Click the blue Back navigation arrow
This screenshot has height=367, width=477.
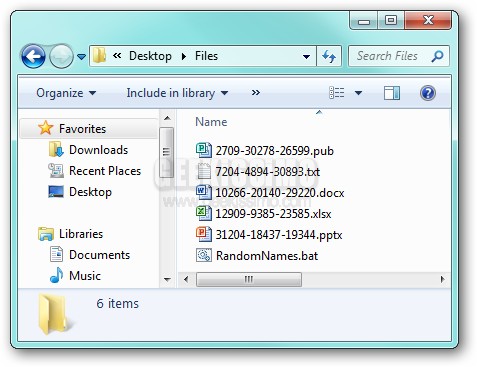[x=33, y=56]
